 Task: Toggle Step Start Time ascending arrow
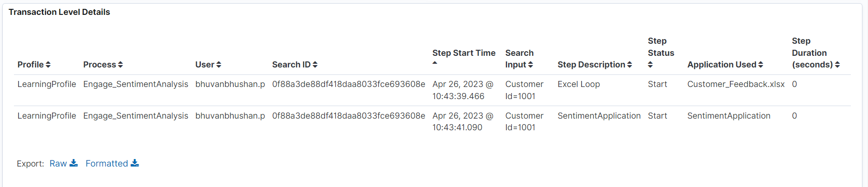435,63
